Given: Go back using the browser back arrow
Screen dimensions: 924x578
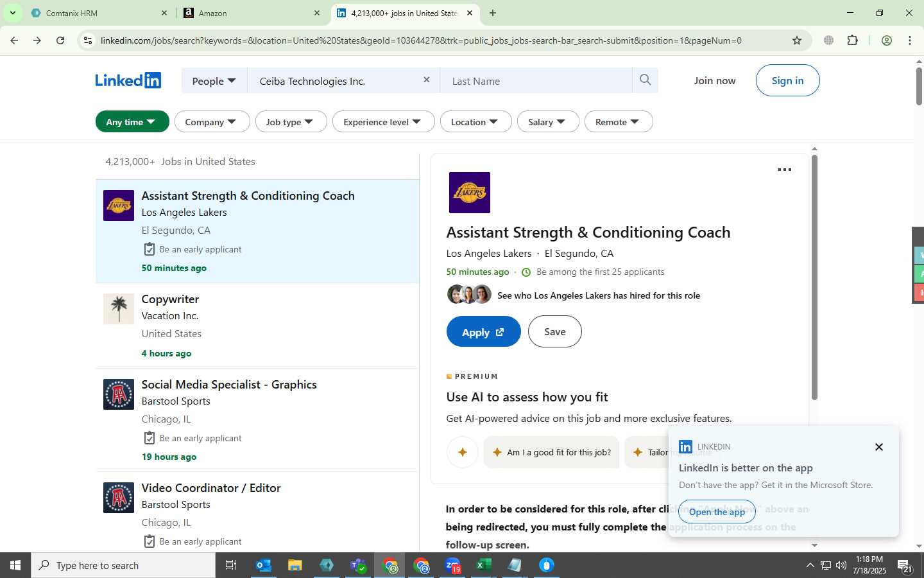Looking at the screenshot, I should click(x=14, y=40).
